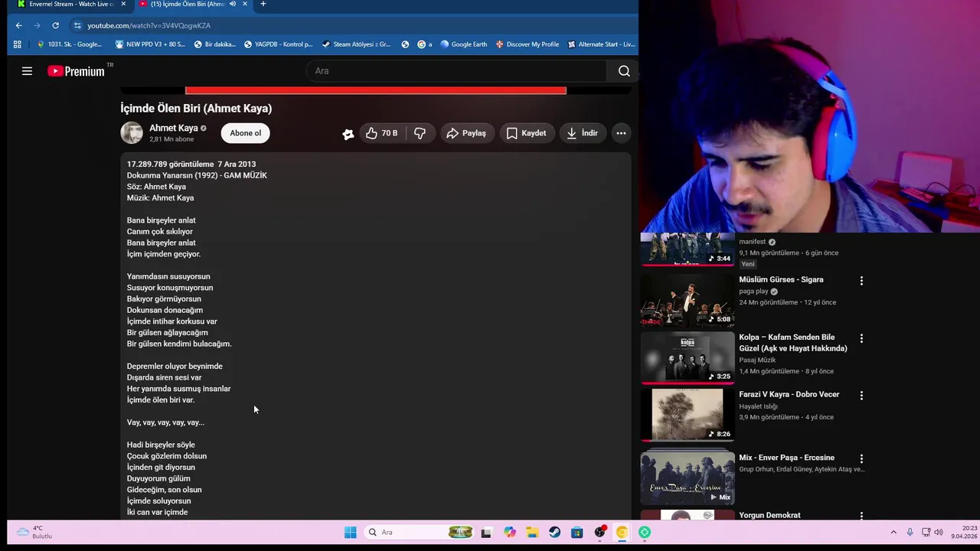Click the 'paga play' channel name

(x=753, y=291)
